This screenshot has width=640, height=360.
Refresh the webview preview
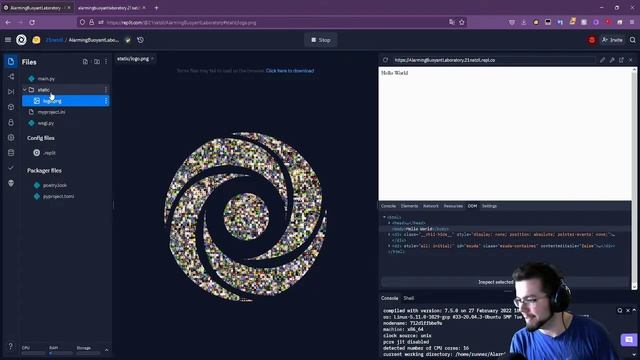(385, 60)
